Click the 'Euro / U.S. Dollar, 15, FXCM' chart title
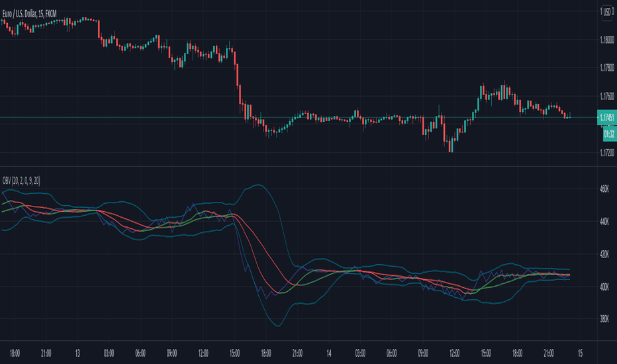The width and height of the screenshot is (617, 364). point(30,14)
